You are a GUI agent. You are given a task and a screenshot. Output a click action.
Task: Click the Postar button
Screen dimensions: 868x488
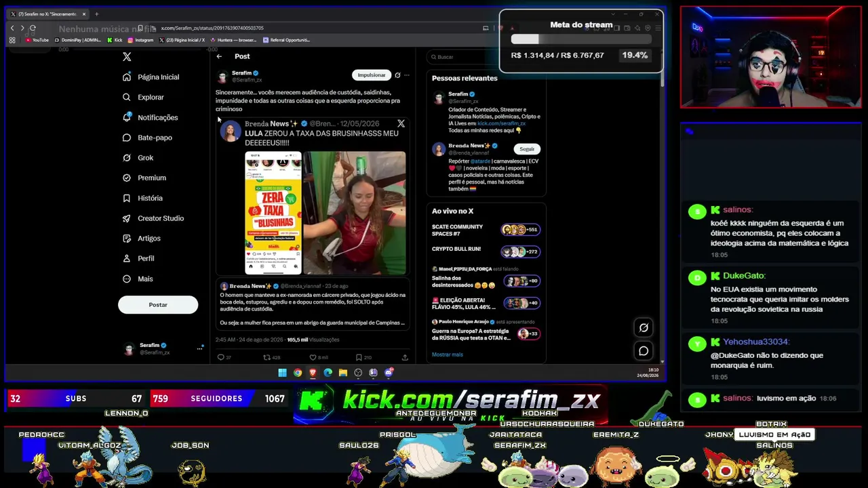tap(158, 305)
